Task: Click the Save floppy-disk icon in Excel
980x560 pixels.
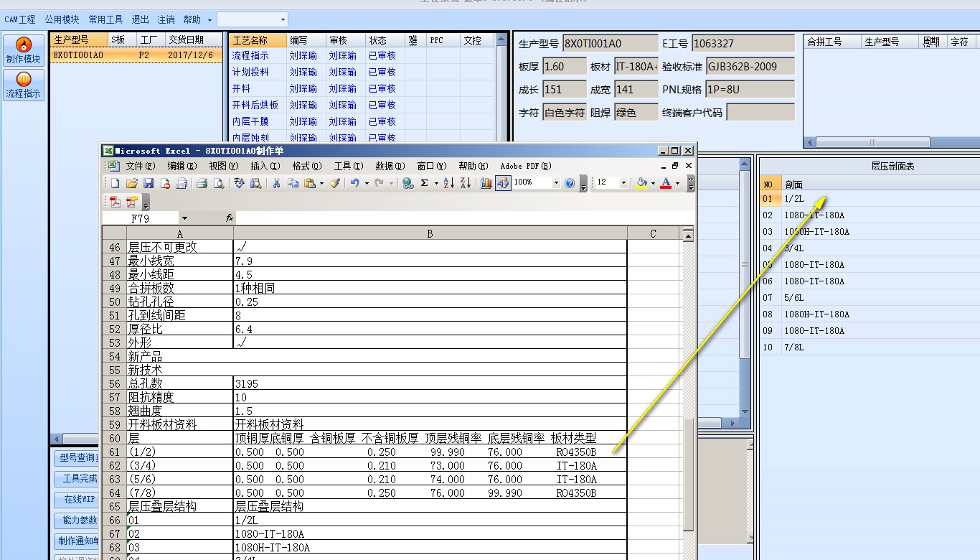Action: coord(149,183)
